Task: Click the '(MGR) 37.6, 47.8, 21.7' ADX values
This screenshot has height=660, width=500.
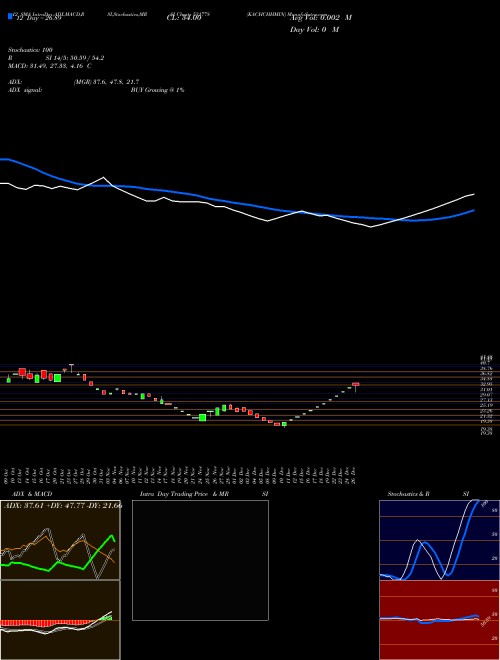Action: pos(106,82)
